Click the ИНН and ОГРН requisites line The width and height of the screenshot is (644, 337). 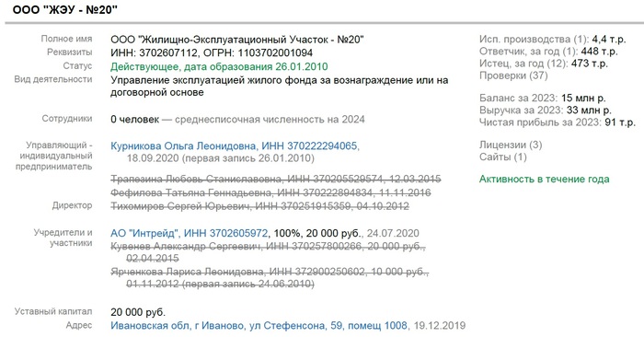click(212, 53)
